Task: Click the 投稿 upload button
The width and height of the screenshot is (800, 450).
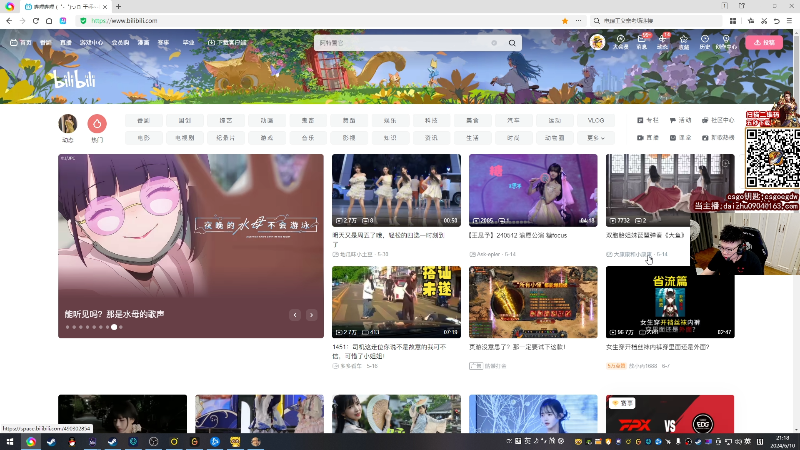Action: click(x=764, y=42)
